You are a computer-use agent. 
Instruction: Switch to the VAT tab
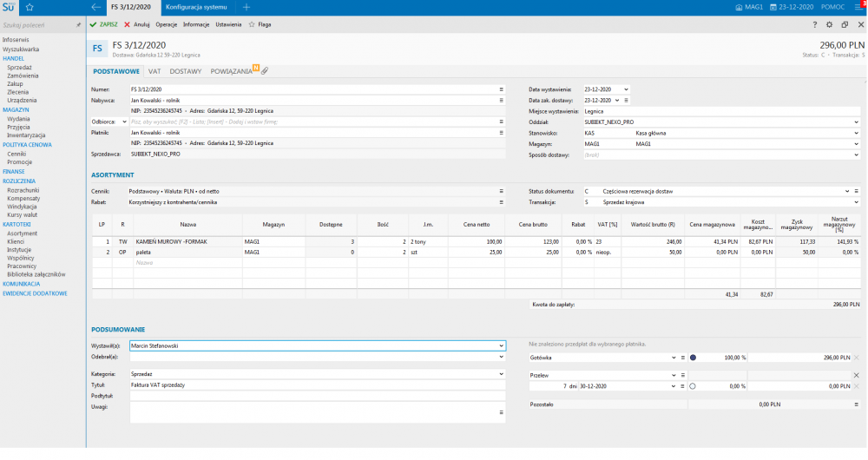(155, 71)
